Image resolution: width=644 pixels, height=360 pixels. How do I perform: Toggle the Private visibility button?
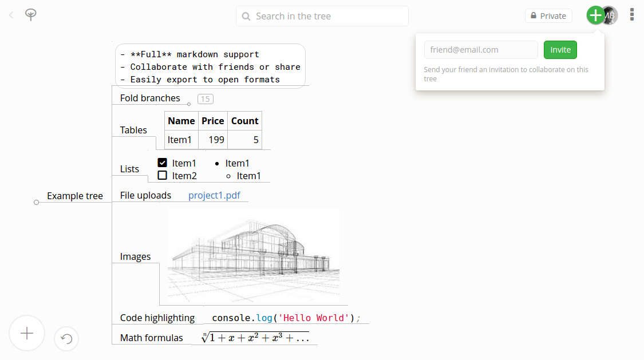pos(548,16)
